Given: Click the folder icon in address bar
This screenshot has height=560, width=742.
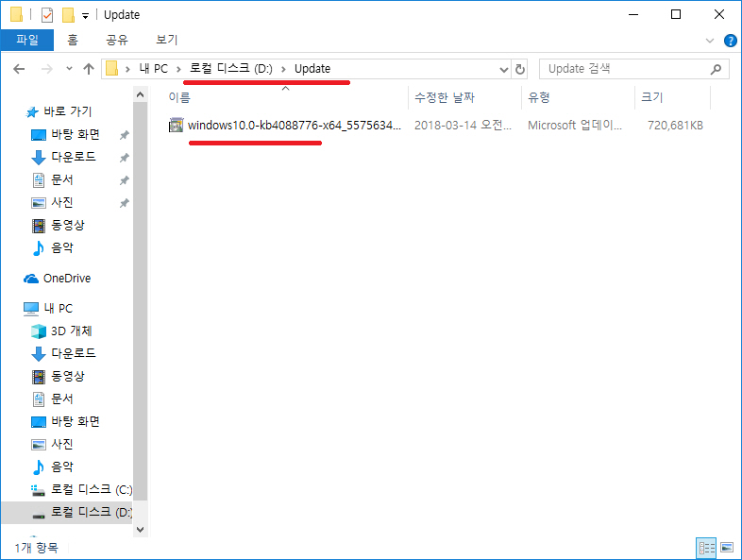Looking at the screenshot, I should pyautogui.click(x=111, y=69).
